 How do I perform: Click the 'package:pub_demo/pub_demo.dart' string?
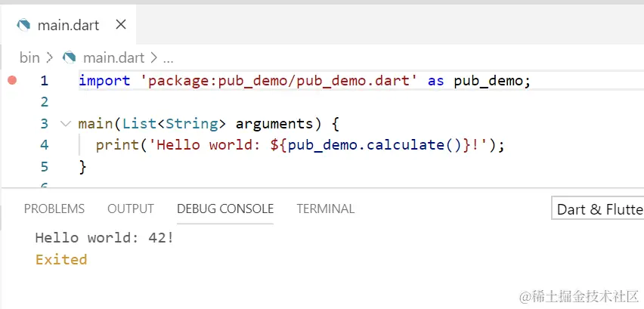pos(279,81)
